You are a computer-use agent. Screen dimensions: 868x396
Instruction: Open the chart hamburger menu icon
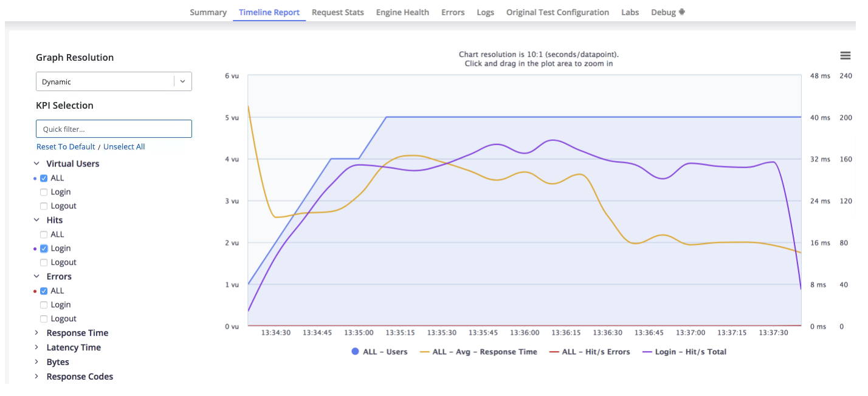(845, 55)
